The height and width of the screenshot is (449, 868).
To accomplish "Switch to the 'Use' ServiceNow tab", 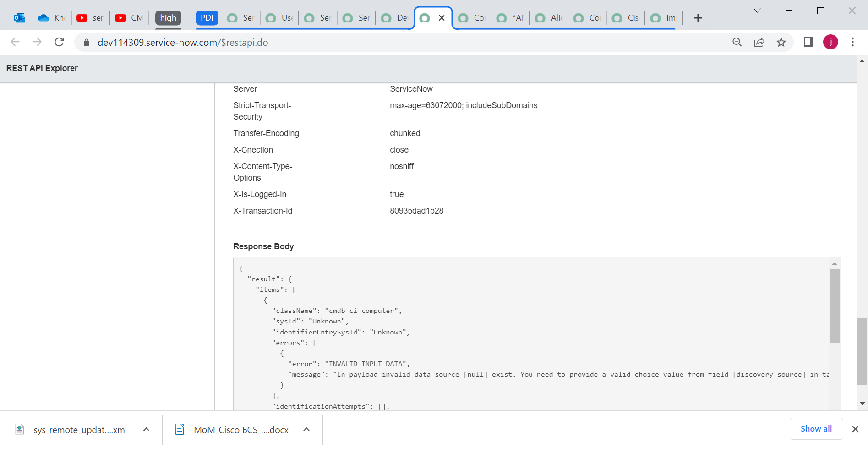I will [279, 18].
